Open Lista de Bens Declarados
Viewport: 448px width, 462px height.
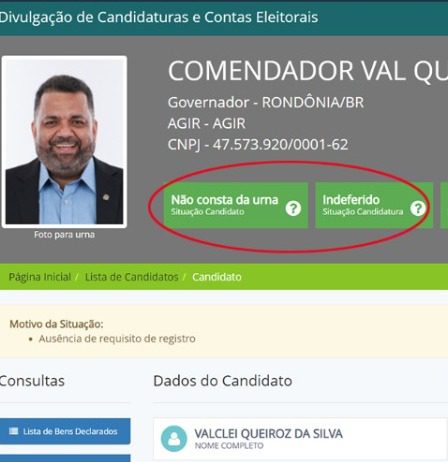pyautogui.click(x=65, y=431)
